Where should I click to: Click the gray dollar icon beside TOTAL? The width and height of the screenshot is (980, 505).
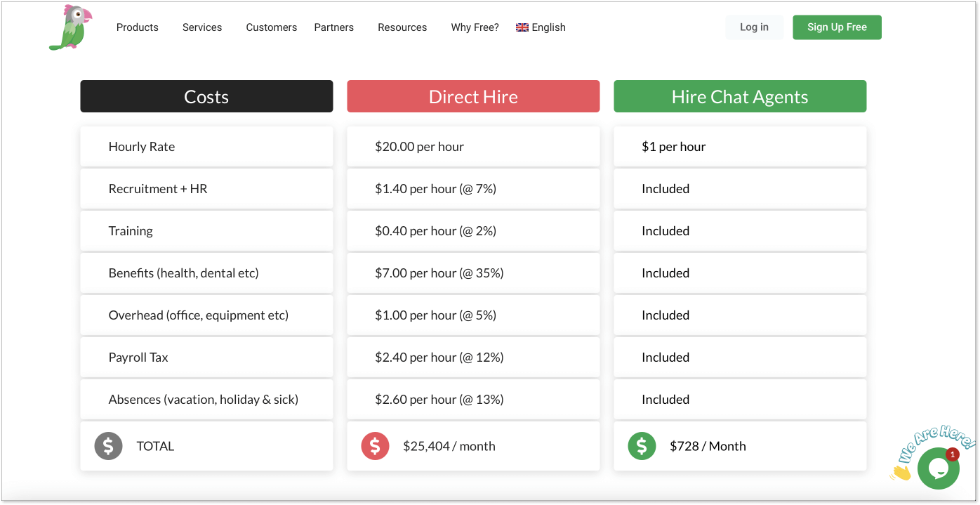coord(108,446)
